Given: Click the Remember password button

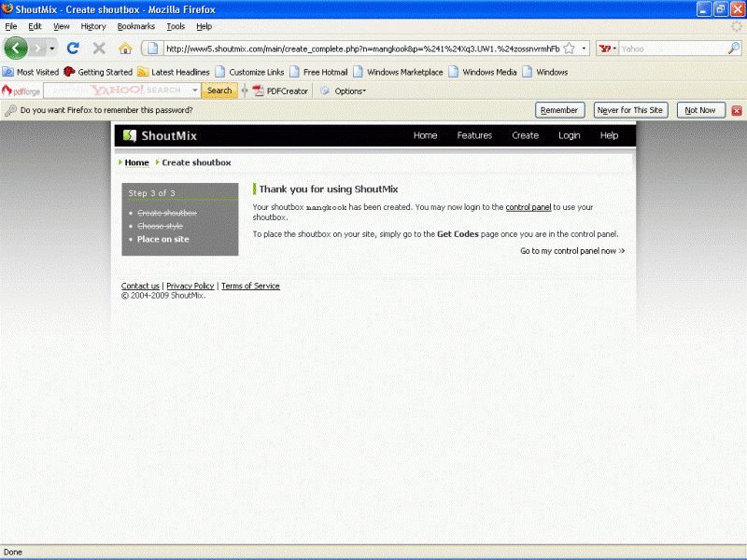Looking at the screenshot, I should point(559,110).
